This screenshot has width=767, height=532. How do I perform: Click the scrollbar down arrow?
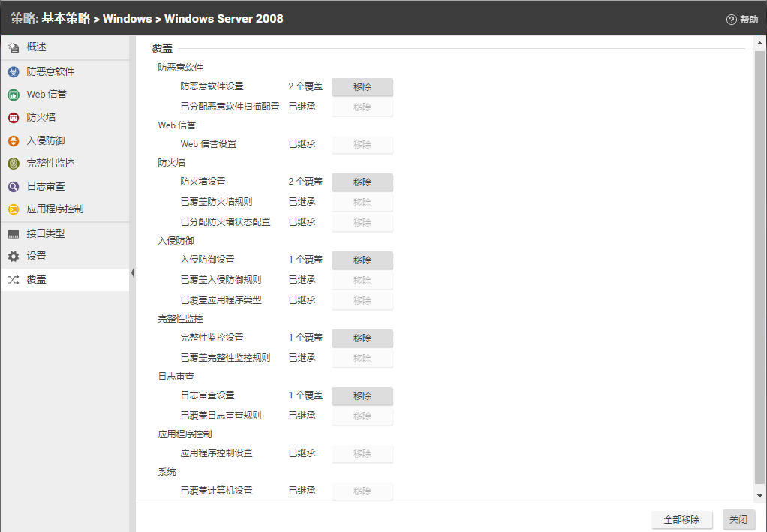pyautogui.click(x=759, y=496)
